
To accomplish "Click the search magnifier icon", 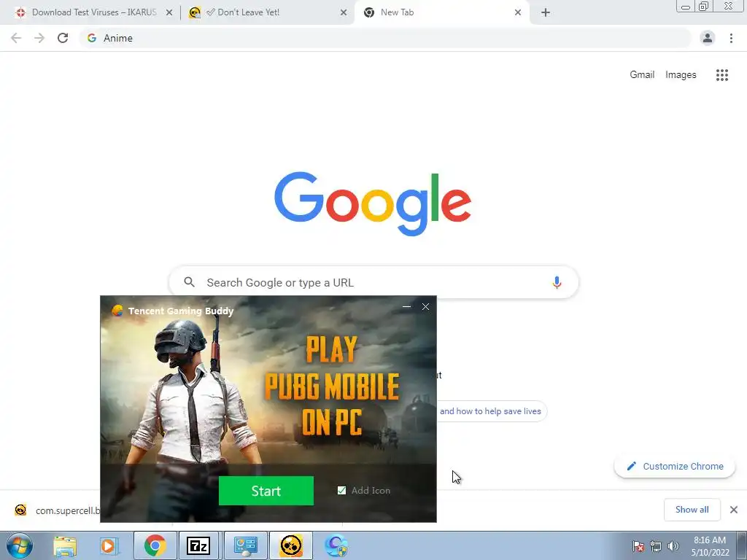I will tap(189, 282).
